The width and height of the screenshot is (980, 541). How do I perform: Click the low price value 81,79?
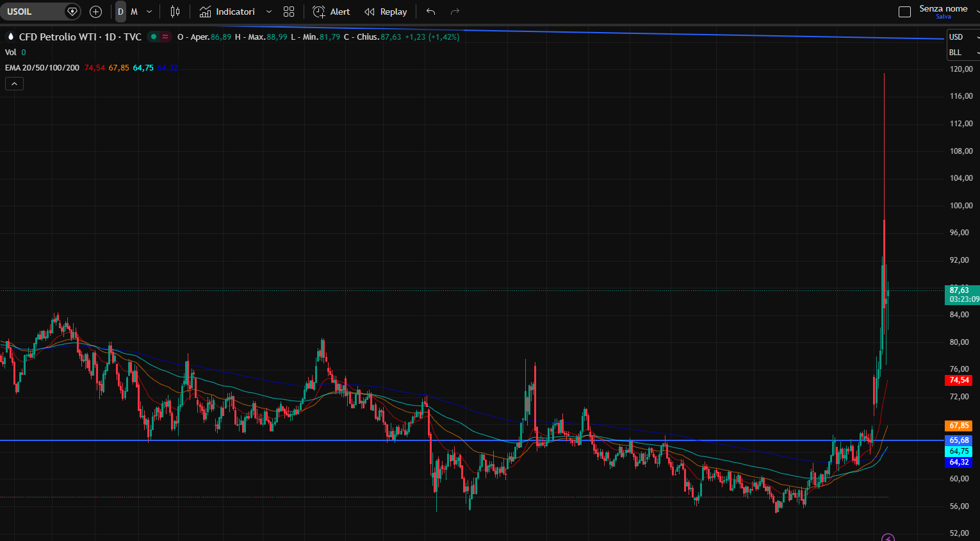tap(330, 37)
